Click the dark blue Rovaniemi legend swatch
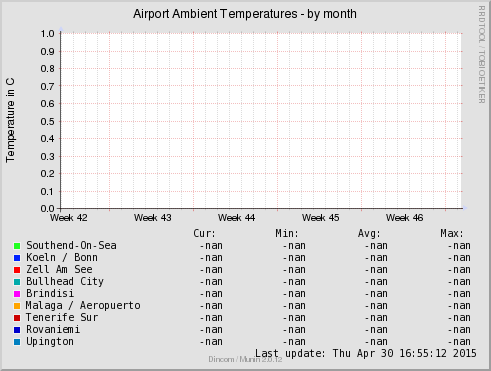Viewport: 491px width, 371px height. click(17, 330)
